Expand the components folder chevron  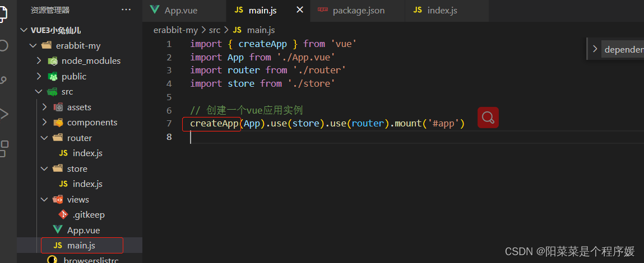45,123
